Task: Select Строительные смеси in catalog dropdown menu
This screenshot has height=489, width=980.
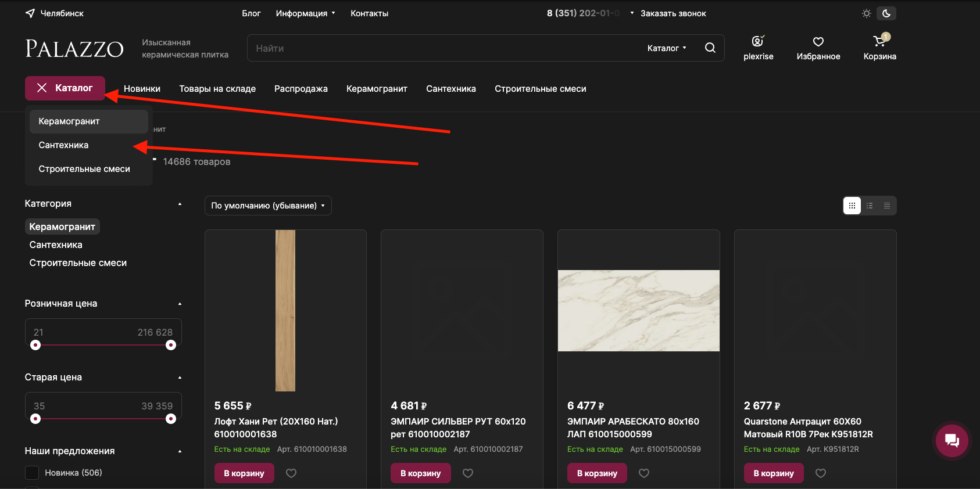Action: click(89, 169)
